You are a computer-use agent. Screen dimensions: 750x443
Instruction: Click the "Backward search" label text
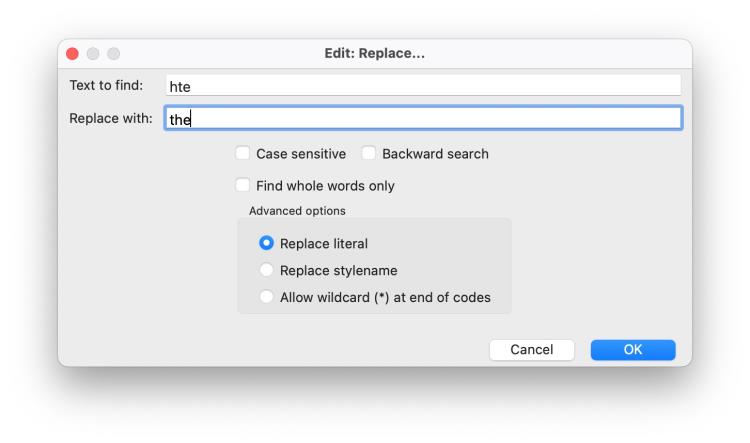pos(435,154)
